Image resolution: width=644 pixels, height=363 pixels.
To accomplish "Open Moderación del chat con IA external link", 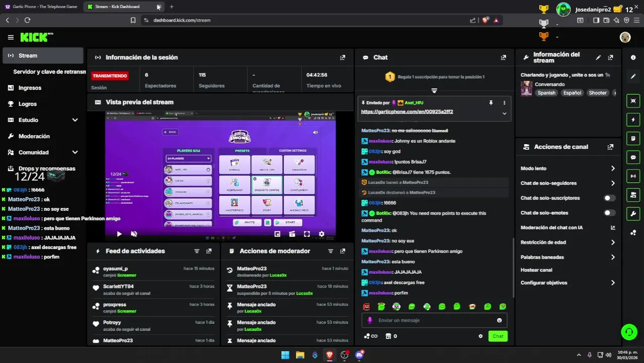I will pos(613,227).
